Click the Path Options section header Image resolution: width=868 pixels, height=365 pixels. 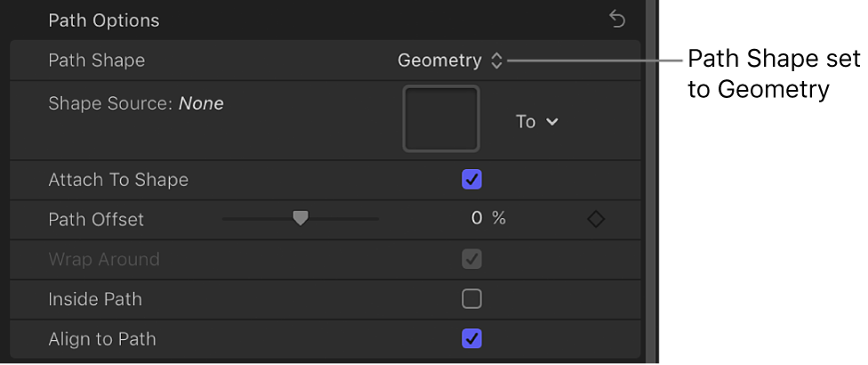click(104, 20)
